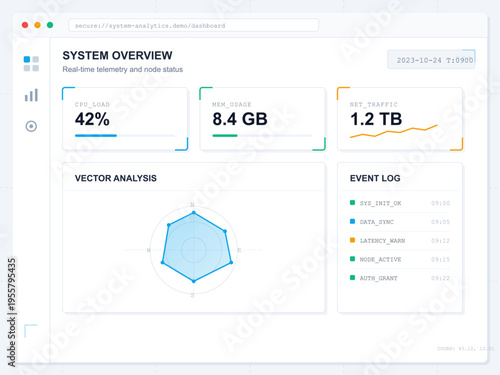
Task: Open the bar chart analytics sidebar icon
Action: 31,95
